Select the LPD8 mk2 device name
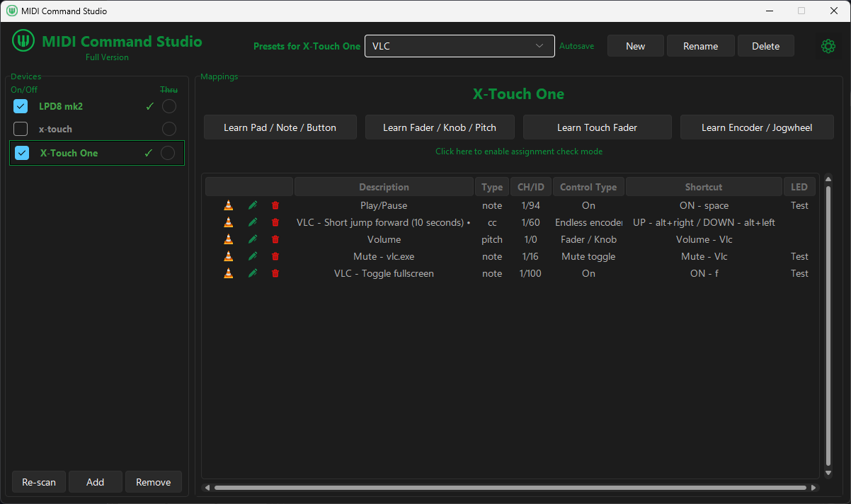 coord(61,106)
